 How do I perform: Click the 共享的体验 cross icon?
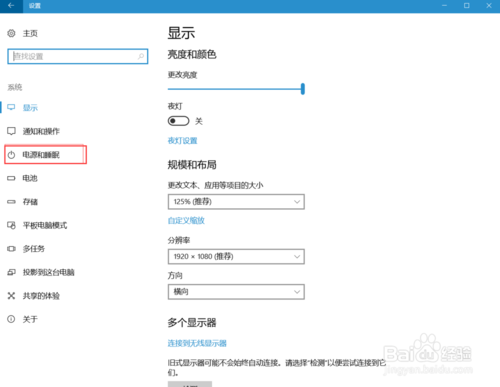pyautogui.click(x=11, y=296)
